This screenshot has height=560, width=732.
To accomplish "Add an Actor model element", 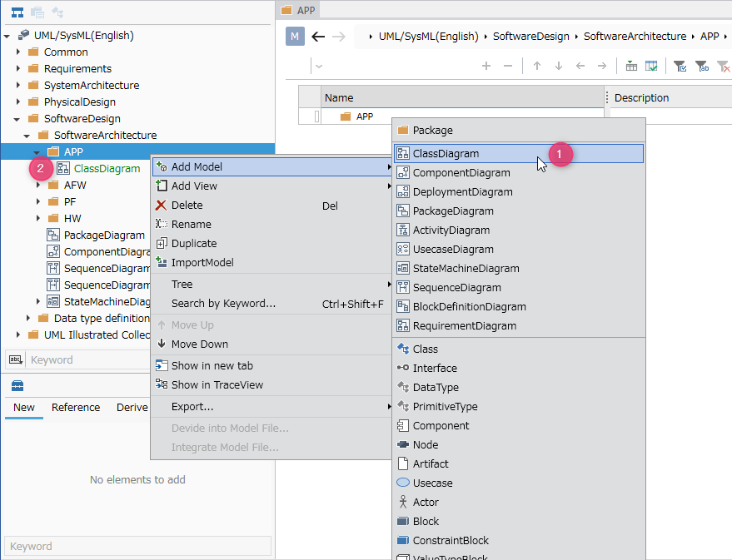I will coord(519,502).
